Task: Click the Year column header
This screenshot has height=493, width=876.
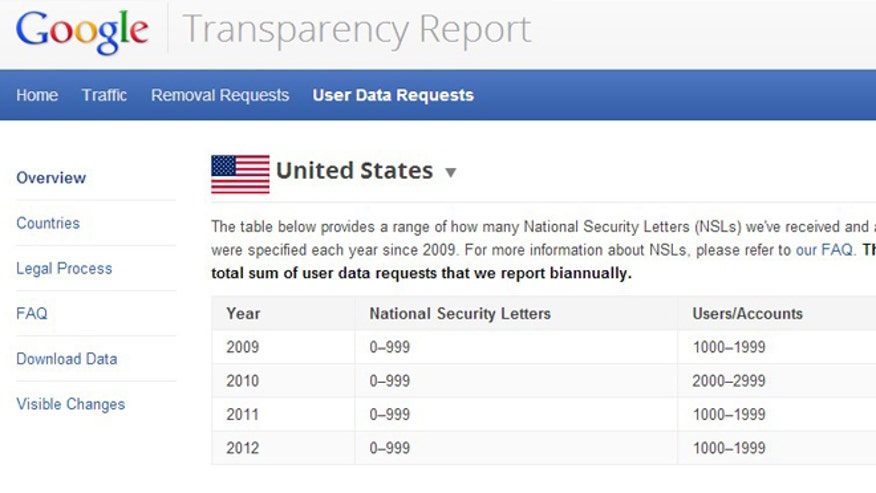Action: click(243, 314)
